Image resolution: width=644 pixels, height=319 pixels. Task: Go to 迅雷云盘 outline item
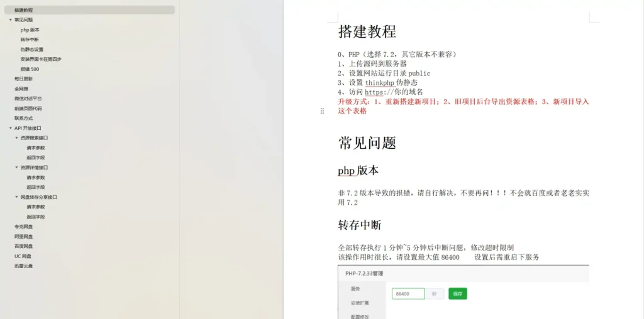tap(23, 266)
